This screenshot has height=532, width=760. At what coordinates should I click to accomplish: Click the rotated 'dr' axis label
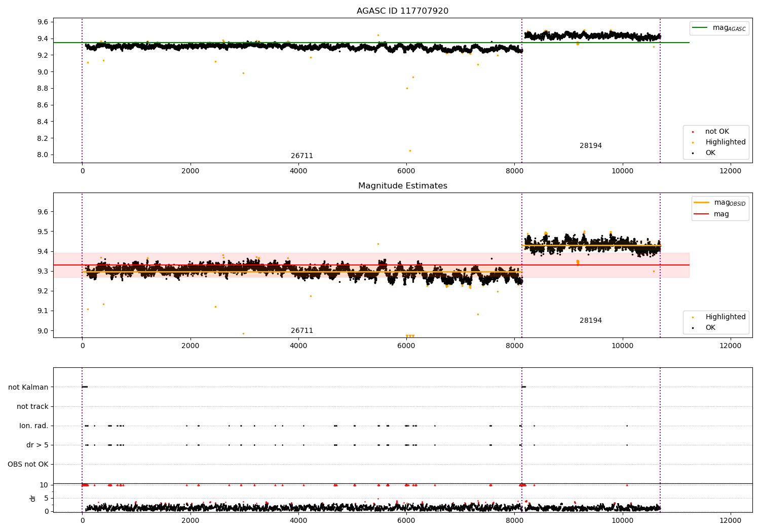click(x=33, y=498)
